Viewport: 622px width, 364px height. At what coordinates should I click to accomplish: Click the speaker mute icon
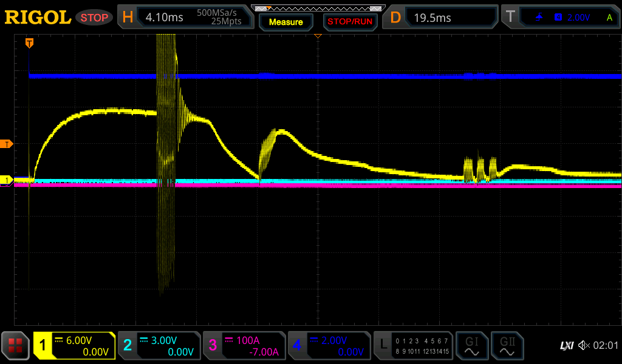click(x=583, y=346)
